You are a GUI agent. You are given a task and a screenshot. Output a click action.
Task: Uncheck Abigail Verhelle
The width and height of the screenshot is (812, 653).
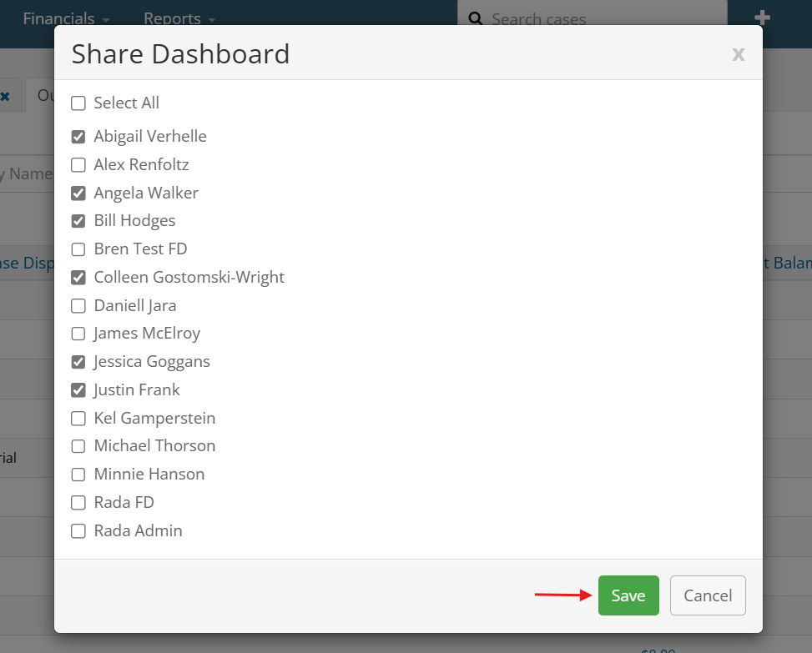78,137
